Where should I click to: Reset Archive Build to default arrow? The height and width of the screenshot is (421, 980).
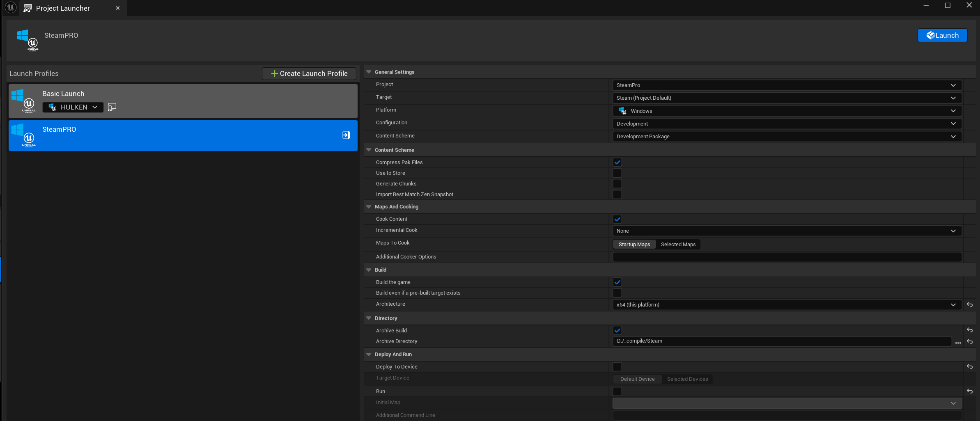[970, 330]
